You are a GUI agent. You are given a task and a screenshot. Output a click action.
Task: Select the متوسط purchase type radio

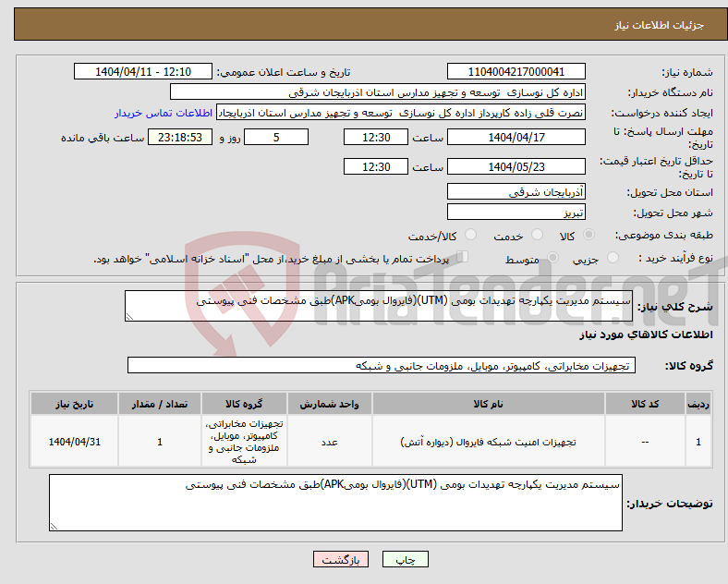552,258
